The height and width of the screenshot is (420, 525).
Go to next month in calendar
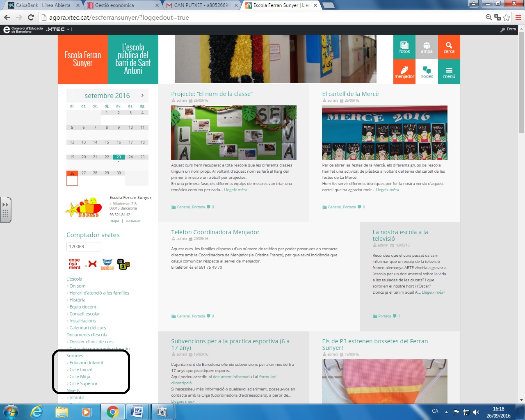pyautogui.click(x=142, y=96)
